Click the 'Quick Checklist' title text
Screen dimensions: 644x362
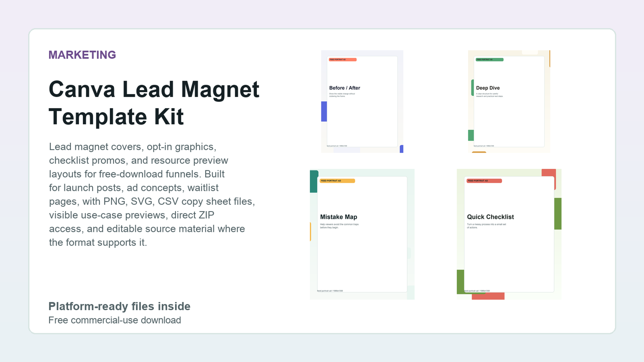click(490, 217)
